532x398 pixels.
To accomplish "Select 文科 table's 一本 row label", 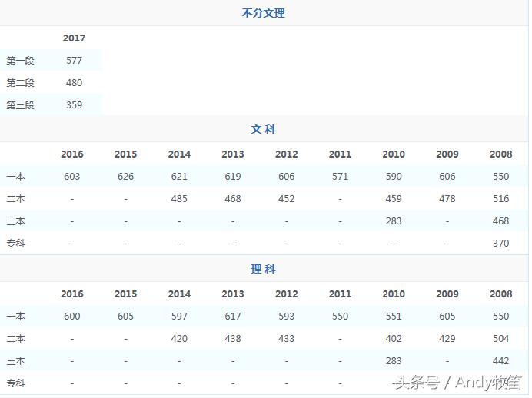I will [15, 177].
